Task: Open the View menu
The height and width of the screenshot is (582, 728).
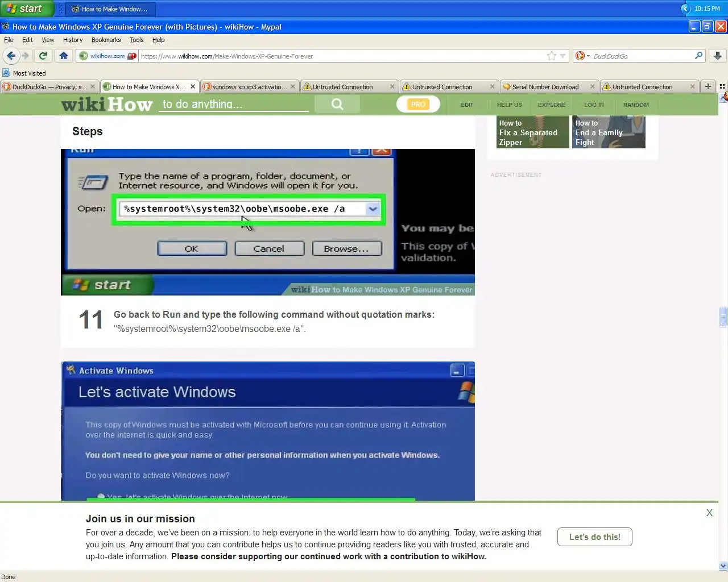Action: click(x=48, y=40)
